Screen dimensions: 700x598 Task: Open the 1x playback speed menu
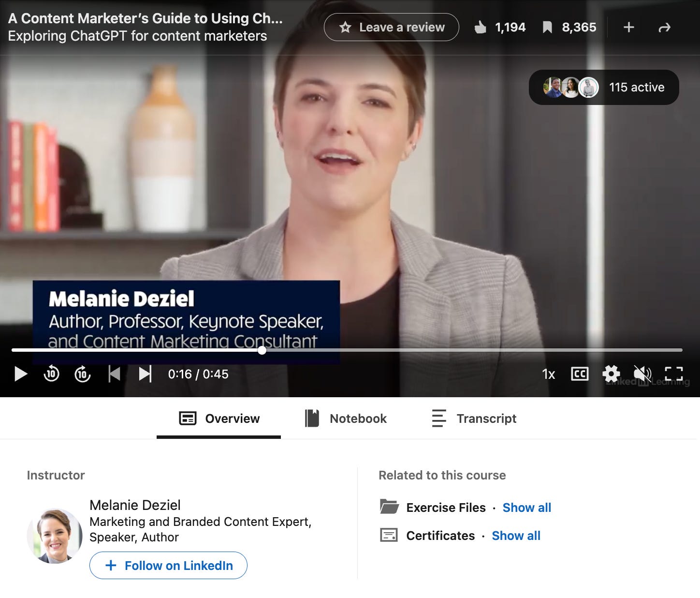[548, 374]
